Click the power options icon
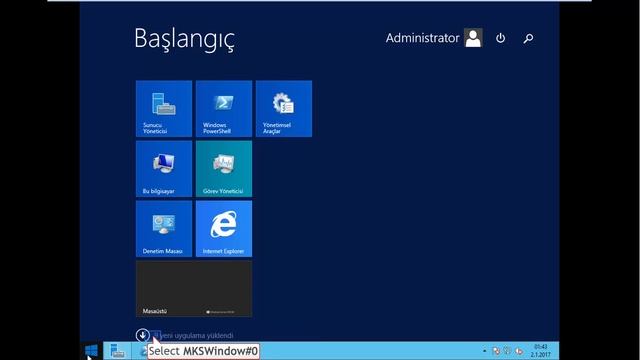 500,38
